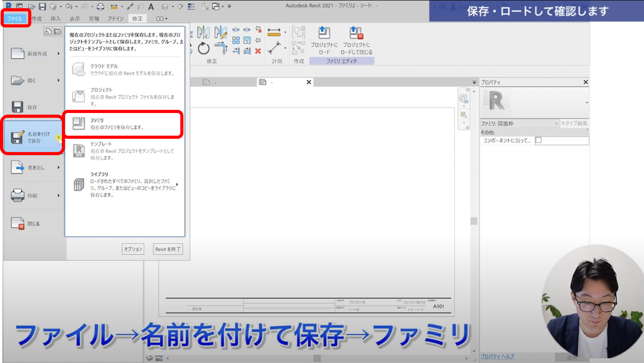Click the Revit を終了 button
This screenshot has width=644, height=363.
pyautogui.click(x=168, y=249)
